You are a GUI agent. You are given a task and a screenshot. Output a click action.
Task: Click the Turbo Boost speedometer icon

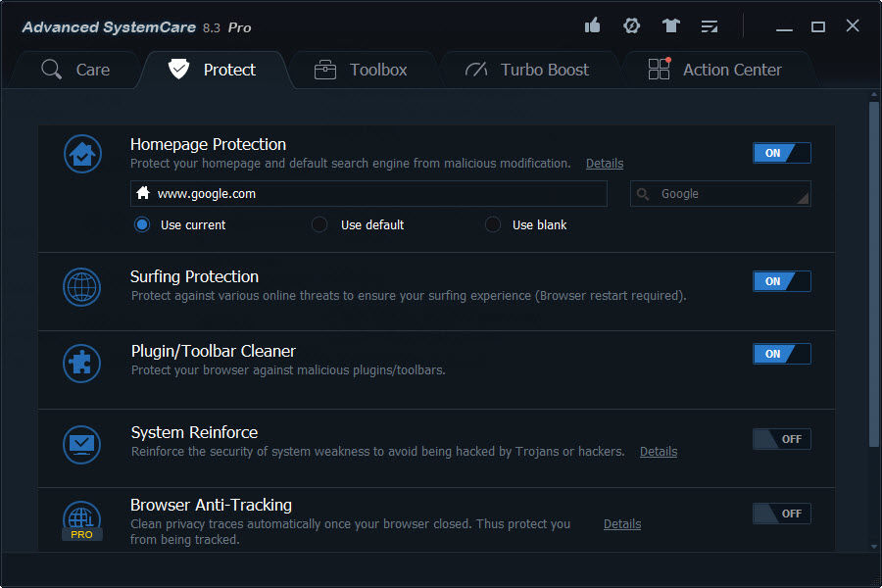[x=476, y=70]
